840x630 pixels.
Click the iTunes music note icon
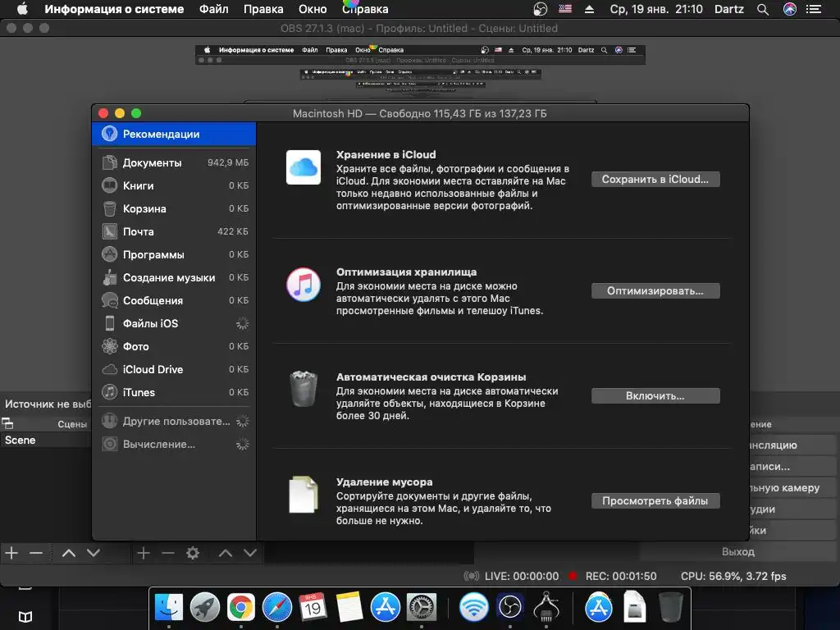click(x=304, y=285)
